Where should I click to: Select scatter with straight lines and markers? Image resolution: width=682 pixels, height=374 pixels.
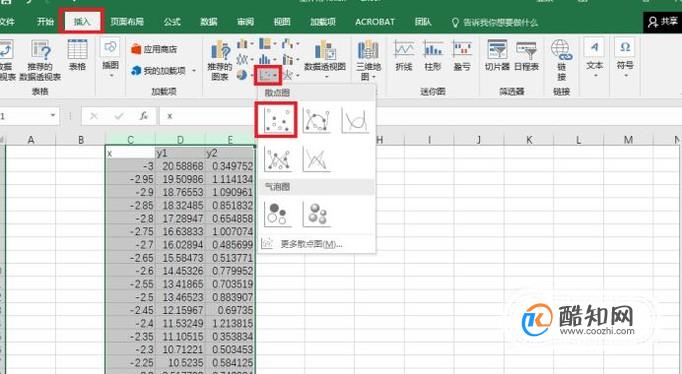(x=277, y=158)
